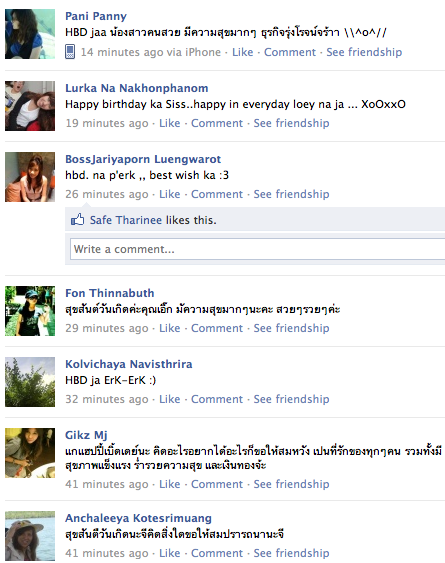Comment on Kolvichaya Navisthrira's post
Viewport: 445px width, 563px height.
pyautogui.click(x=217, y=399)
